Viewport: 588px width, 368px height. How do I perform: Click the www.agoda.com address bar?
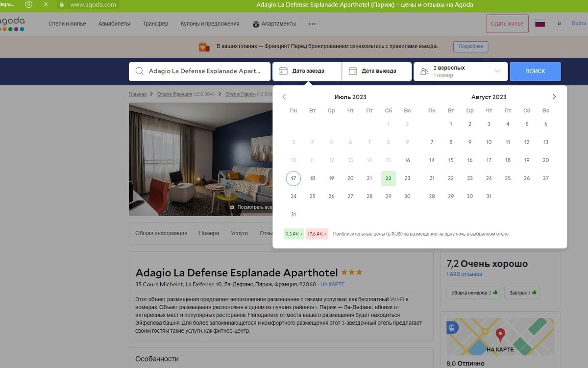tap(93, 4)
